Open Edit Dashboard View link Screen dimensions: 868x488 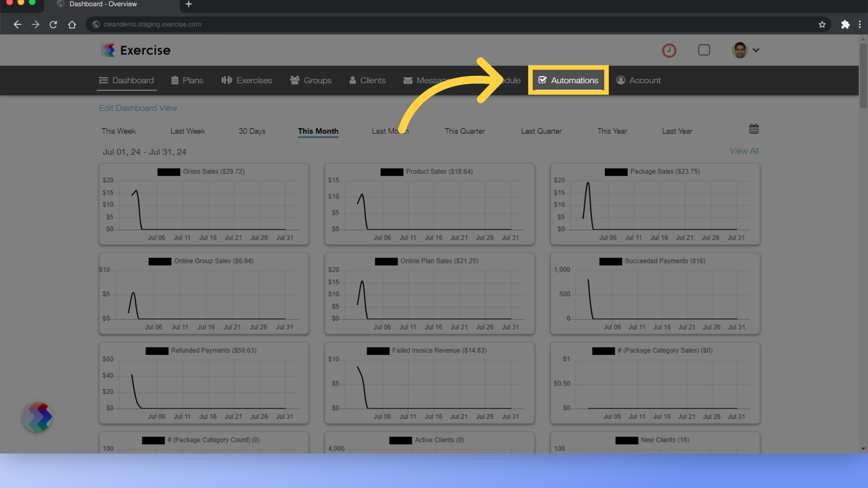(x=138, y=108)
